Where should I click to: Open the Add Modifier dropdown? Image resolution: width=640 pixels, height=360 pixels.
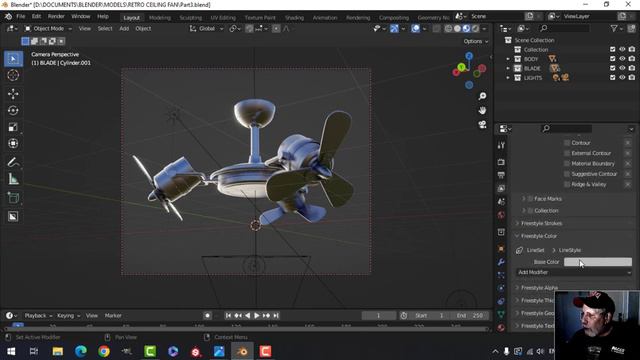pos(574,272)
